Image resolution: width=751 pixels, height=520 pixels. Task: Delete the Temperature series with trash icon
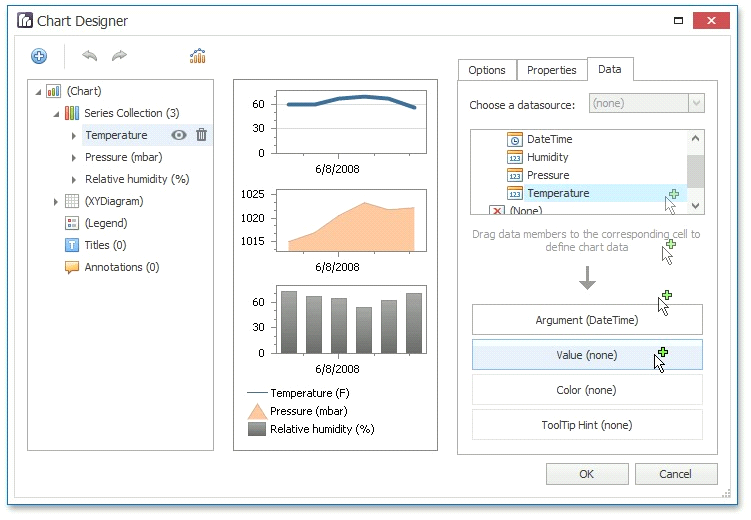click(201, 135)
